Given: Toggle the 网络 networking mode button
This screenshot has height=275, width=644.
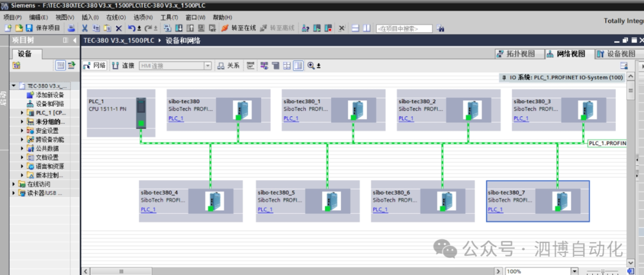Looking at the screenshot, I should [94, 66].
